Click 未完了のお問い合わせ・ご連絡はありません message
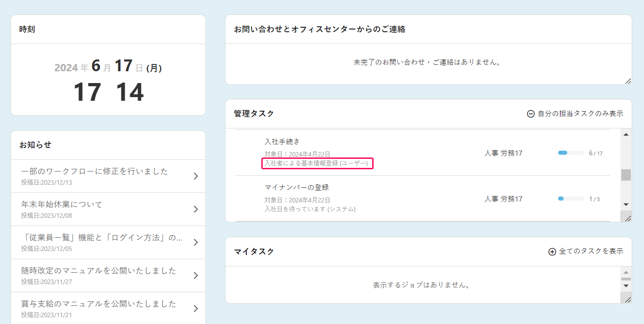The image size is (644, 324). (427, 62)
